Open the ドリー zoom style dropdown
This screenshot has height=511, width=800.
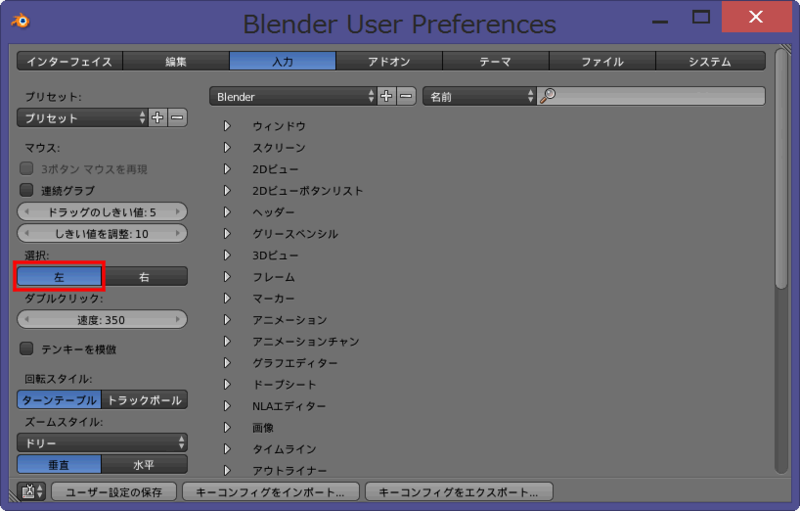click(x=102, y=443)
